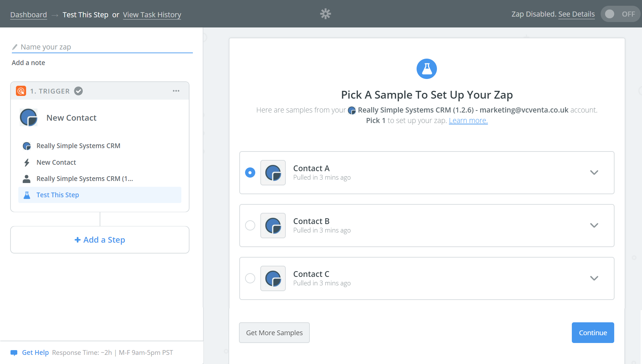The height and width of the screenshot is (364, 642).
Task: Open the trigger step three-dots menu
Action: coord(176,91)
